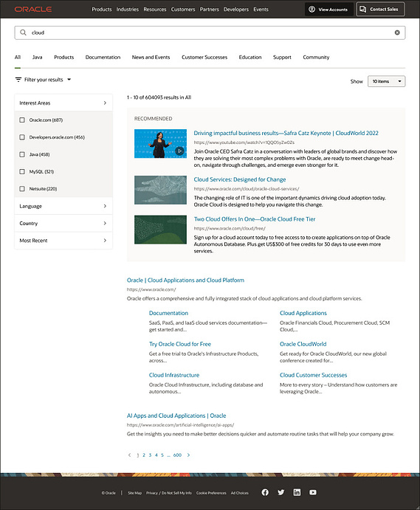Open the Products menu in header

(102, 10)
